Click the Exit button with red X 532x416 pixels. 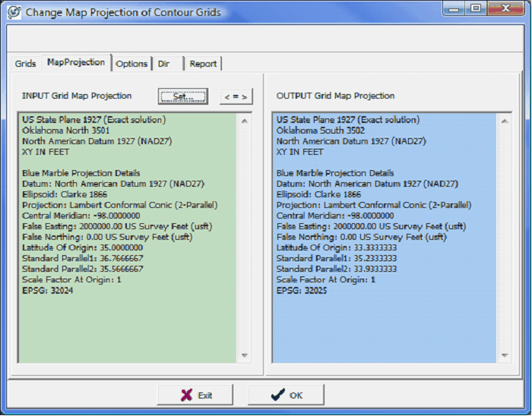pos(195,395)
